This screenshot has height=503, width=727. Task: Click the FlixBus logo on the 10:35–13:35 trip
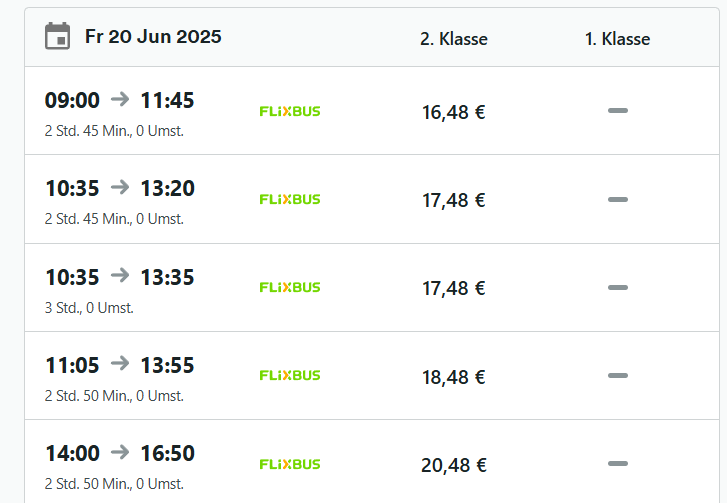290,287
